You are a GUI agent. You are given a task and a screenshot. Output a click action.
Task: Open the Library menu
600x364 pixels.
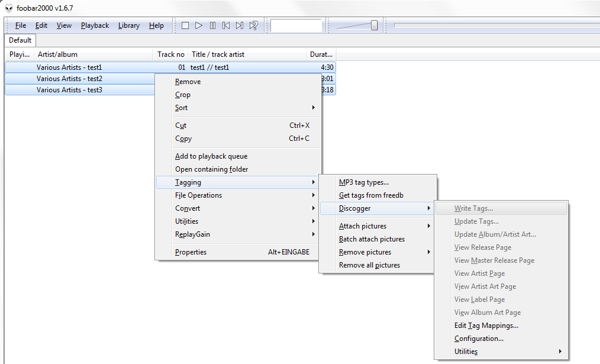tap(128, 25)
